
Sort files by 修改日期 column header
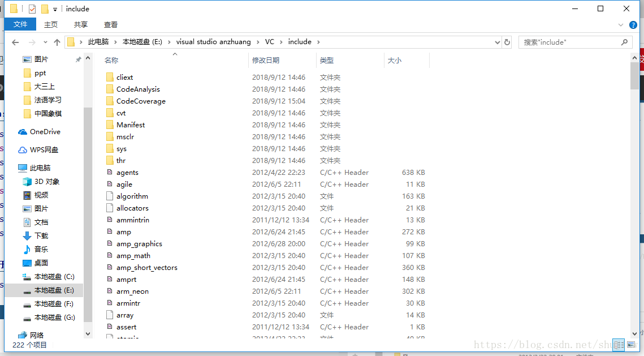266,60
